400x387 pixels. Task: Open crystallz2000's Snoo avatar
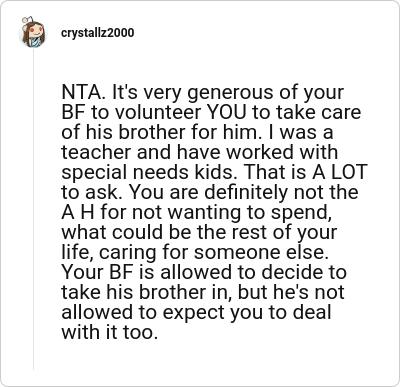(x=33, y=32)
